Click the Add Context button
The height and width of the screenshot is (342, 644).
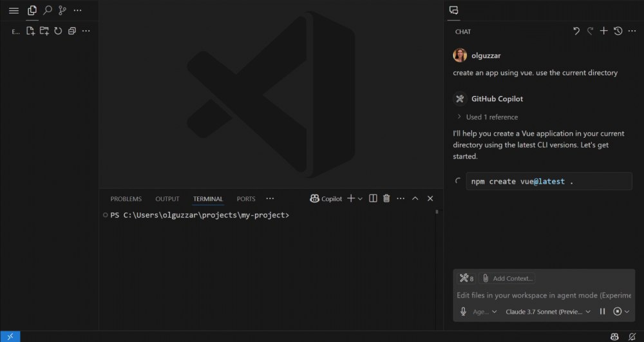tap(507, 278)
